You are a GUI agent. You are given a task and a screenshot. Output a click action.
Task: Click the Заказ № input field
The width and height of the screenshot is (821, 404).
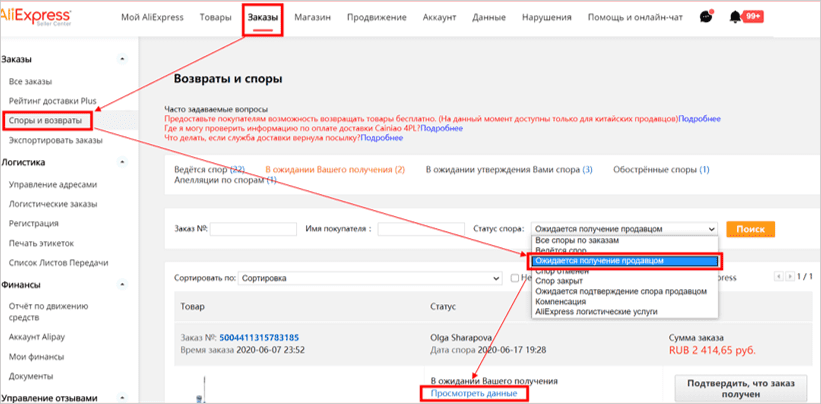pyautogui.click(x=253, y=229)
